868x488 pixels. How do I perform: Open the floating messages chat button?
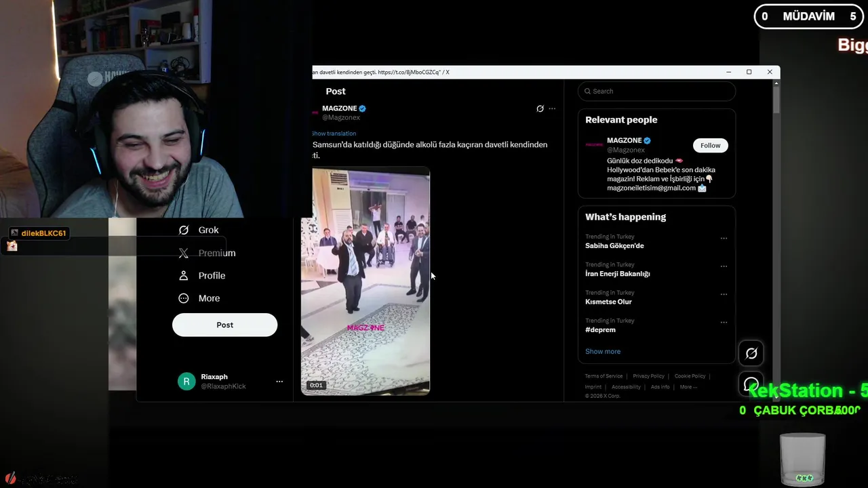[x=751, y=384]
